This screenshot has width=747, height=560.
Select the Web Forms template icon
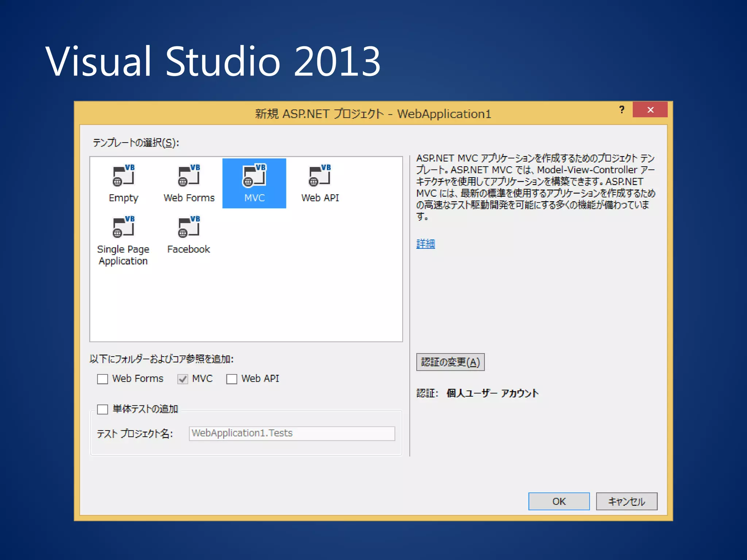[x=189, y=176]
